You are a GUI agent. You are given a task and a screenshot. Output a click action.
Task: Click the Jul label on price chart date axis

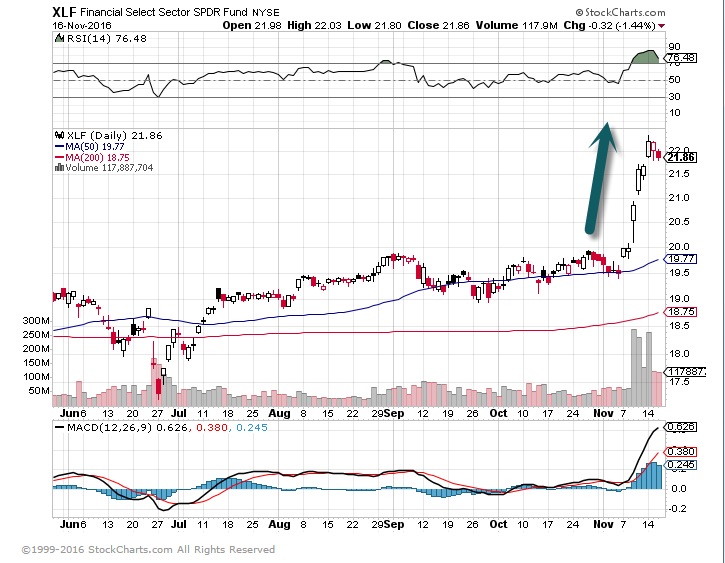(x=178, y=413)
